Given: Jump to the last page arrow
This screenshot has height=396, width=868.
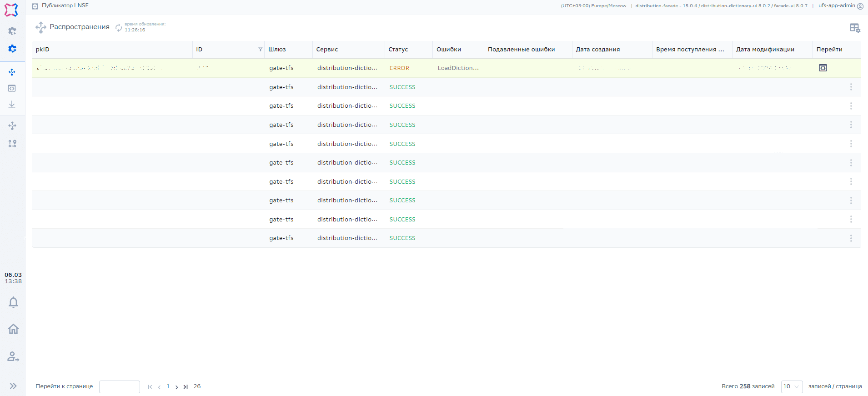Looking at the screenshot, I should [x=186, y=387].
